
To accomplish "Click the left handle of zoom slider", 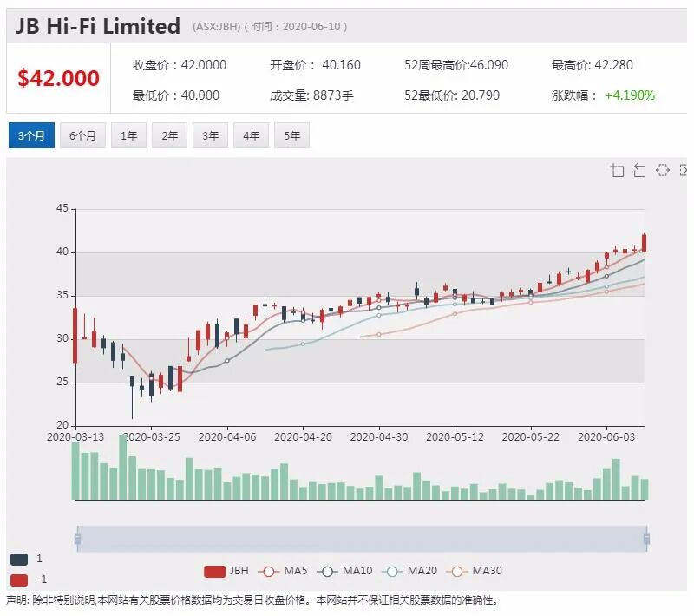I will coord(77,539).
